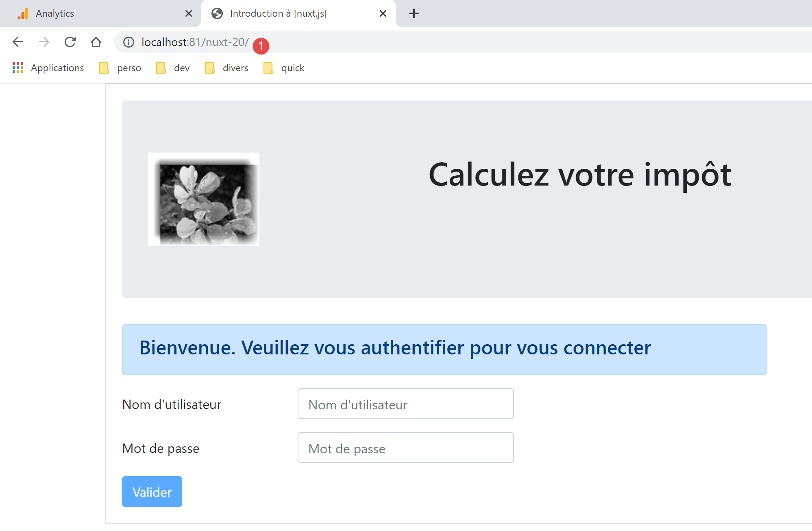This screenshot has width=812, height=531.
Task: Close the Analytics tab
Action: pyautogui.click(x=189, y=13)
